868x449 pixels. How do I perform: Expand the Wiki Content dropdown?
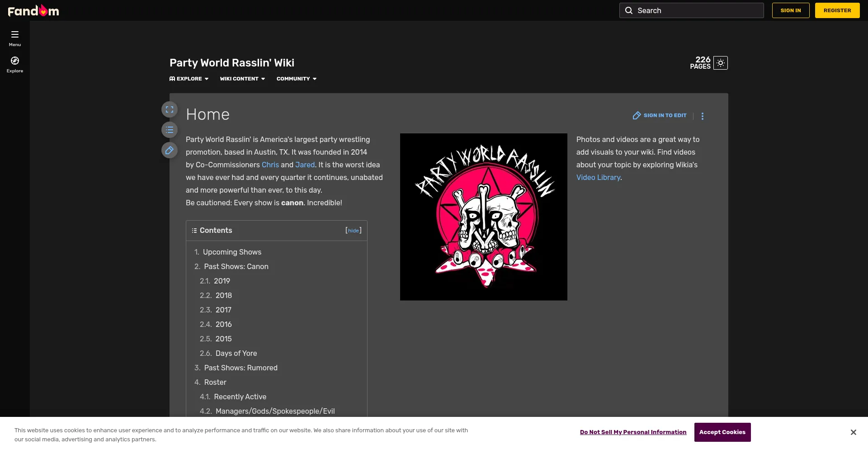pyautogui.click(x=242, y=79)
